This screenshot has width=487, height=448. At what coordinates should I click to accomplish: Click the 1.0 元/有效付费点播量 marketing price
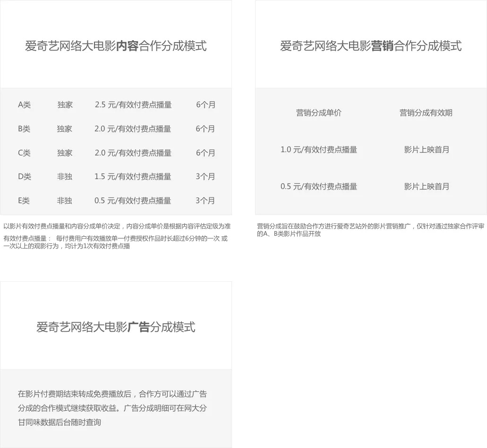319,149
